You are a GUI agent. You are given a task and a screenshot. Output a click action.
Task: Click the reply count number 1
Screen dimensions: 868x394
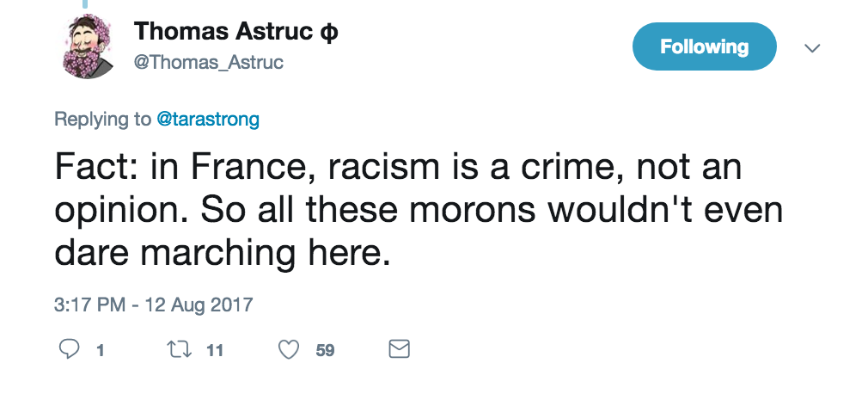click(x=101, y=350)
